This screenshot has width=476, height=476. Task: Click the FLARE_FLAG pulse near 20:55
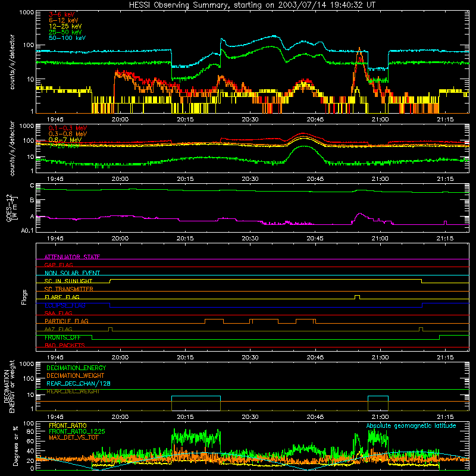click(x=358, y=297)
